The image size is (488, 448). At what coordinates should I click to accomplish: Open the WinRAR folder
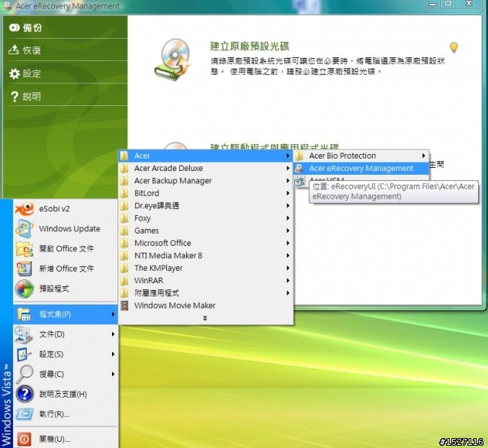205,280
